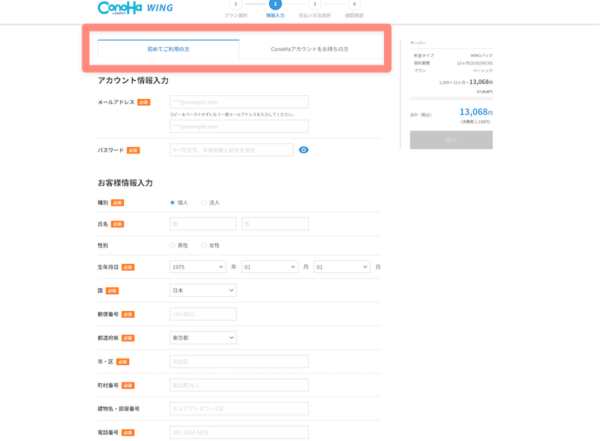
Task: Switch to ConoHaアカウントをお持ちの方 tab
Action: tap(309, 49)
